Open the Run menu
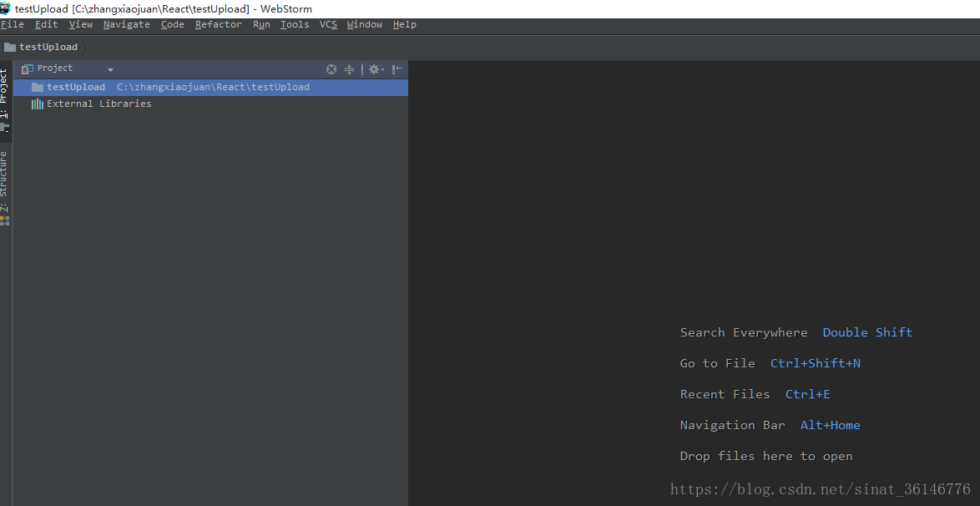Viewport: 980px width, 506px height. point(261,24)
